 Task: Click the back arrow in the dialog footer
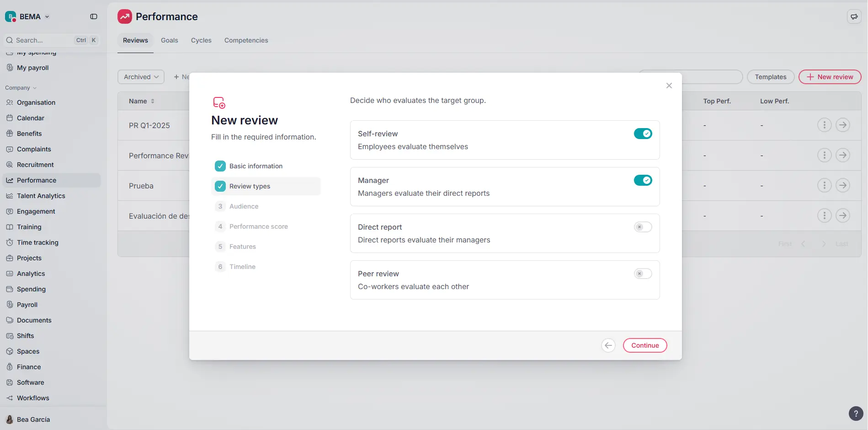click(608, 345)
